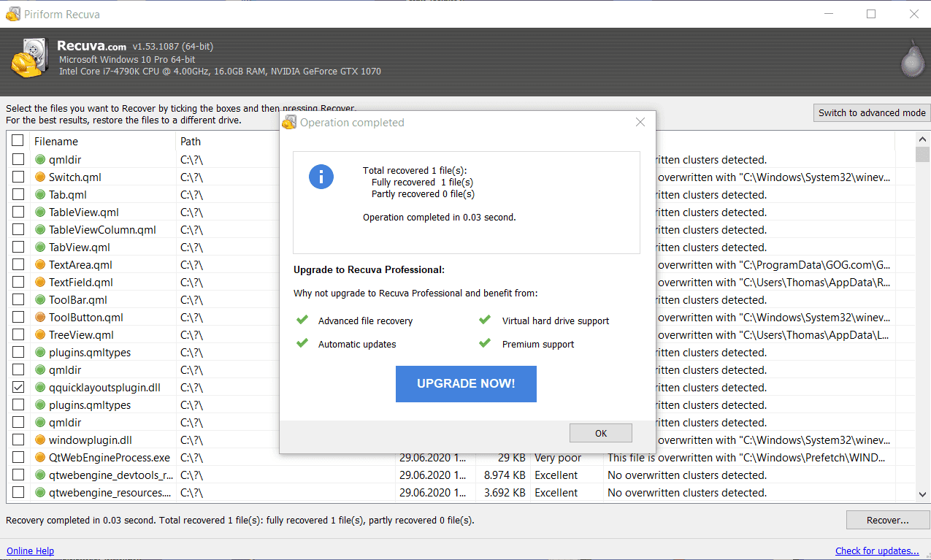Click the orange dot beside QtWebEngineProcess.exe
This screenshot has height=560, width=931.
[x=39, y=457]
